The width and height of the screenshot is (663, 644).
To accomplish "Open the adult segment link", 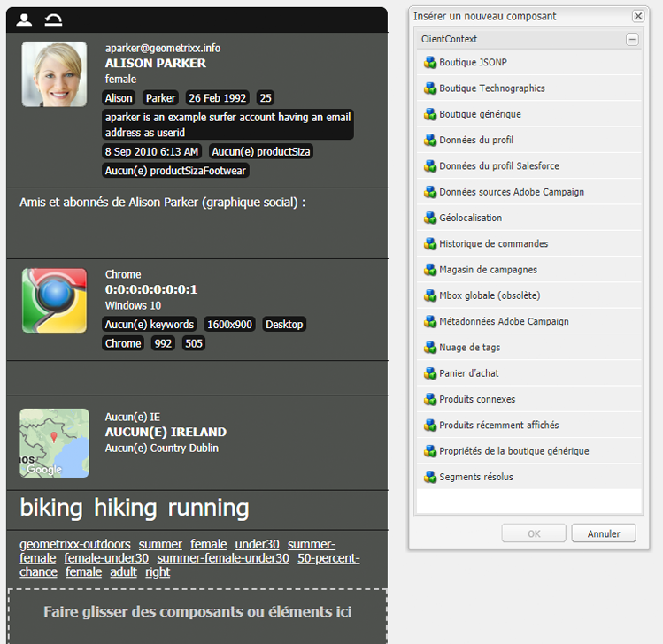I will [x=123, y=572].
